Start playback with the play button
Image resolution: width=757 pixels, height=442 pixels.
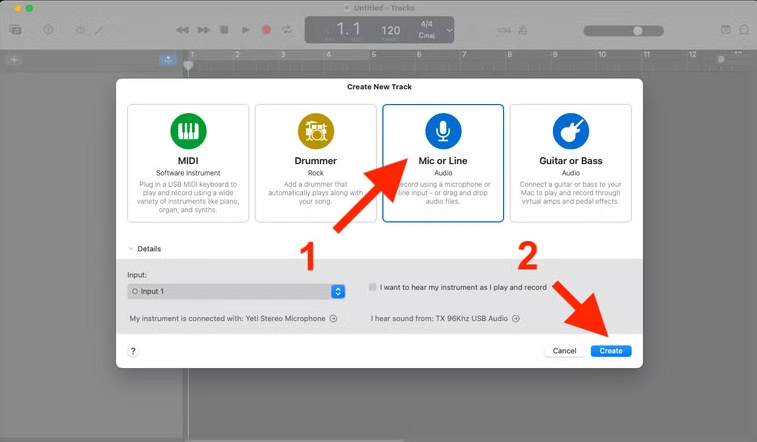pos(246,30)
